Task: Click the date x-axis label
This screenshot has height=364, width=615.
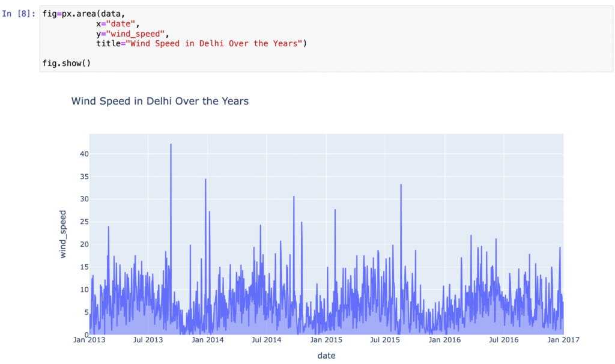Action: 326,356
